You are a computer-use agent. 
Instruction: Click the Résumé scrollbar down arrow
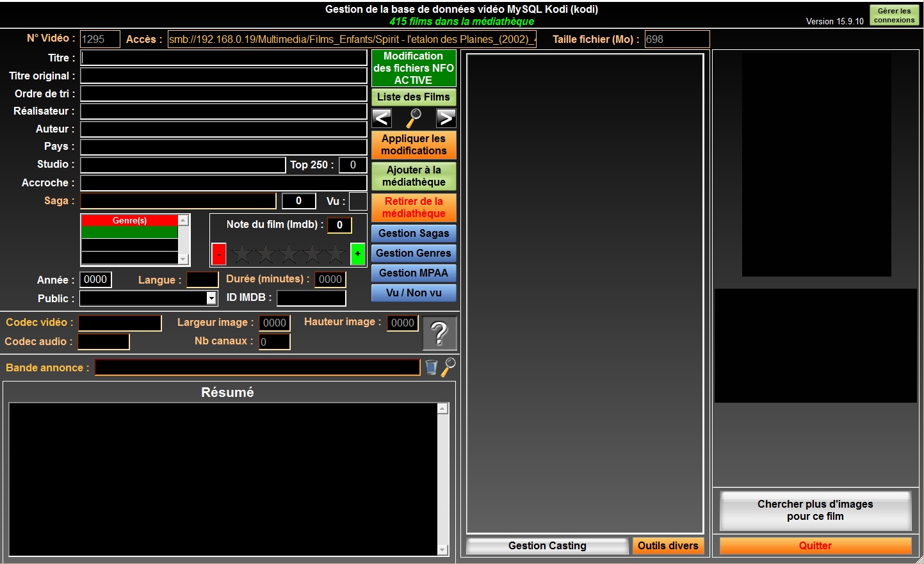coord(442,550)
